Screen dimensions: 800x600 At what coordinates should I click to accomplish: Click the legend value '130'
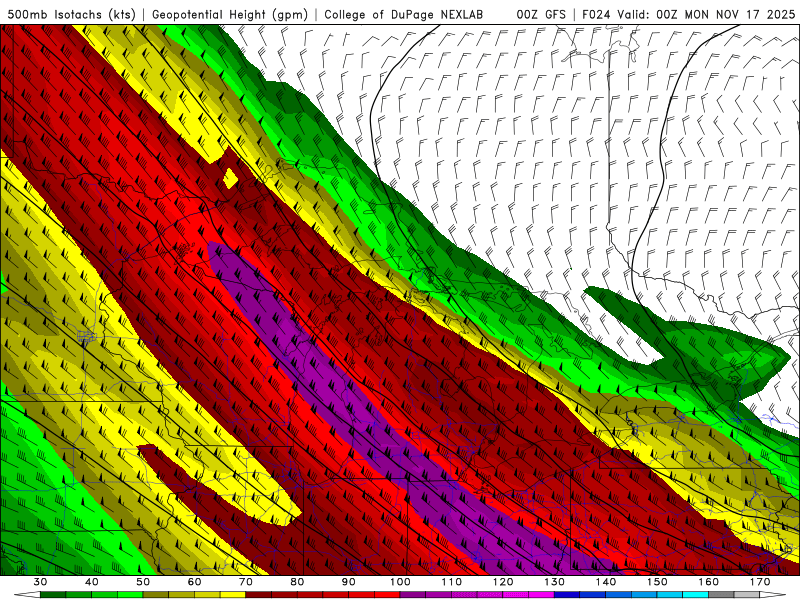[554, 582]
